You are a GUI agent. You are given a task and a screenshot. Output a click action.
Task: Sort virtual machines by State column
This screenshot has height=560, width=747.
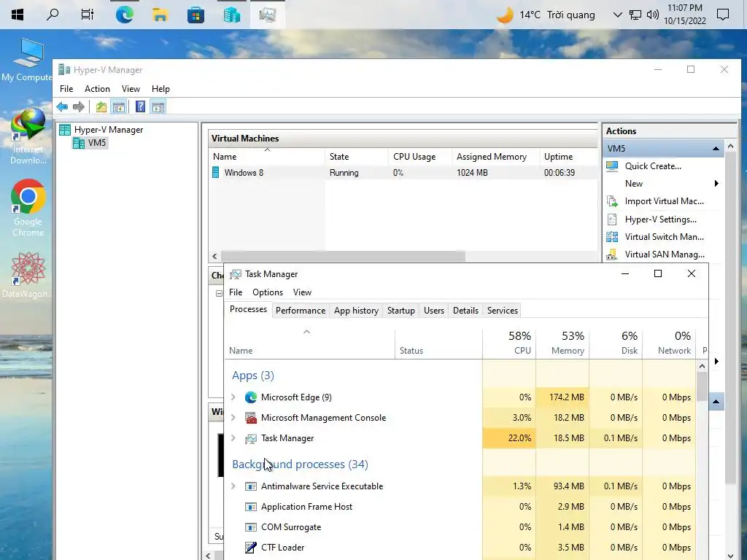click(x=356, y=157)
